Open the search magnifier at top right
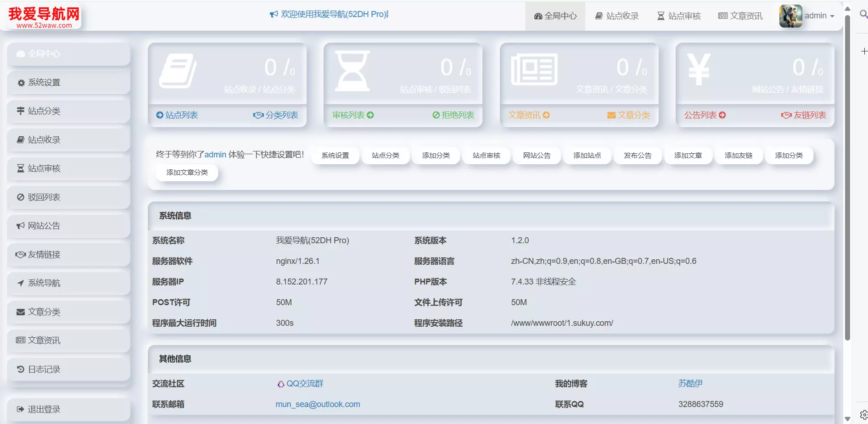The image size is (868, 424). (863, 14)
